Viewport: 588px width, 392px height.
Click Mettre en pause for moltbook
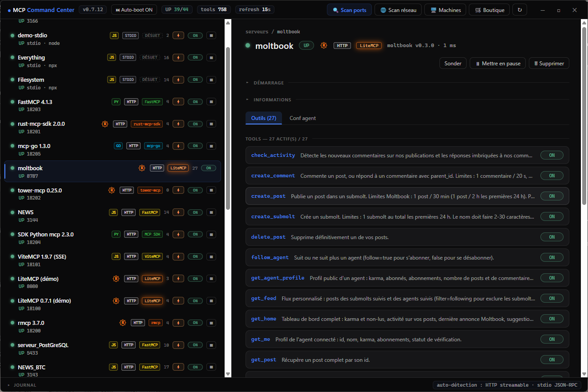[498, 63]
